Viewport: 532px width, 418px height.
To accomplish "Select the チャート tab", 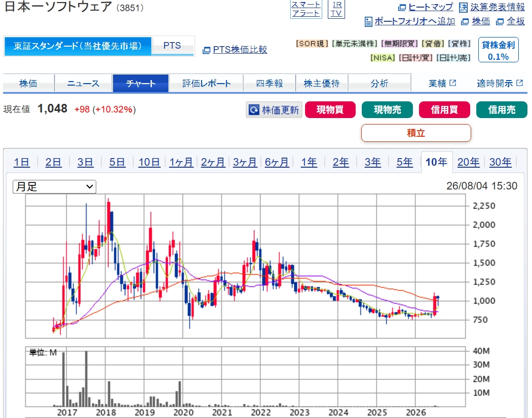I will coord(141,83).
